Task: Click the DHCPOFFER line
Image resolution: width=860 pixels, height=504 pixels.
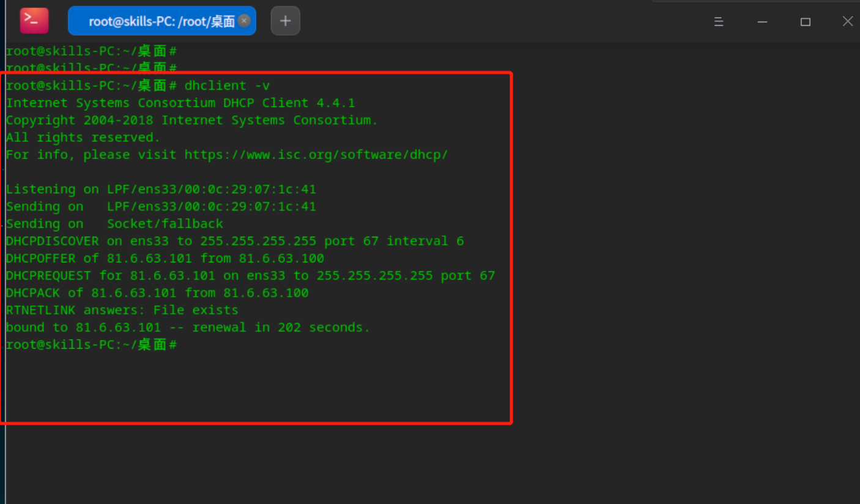Action: pos(165,258)
